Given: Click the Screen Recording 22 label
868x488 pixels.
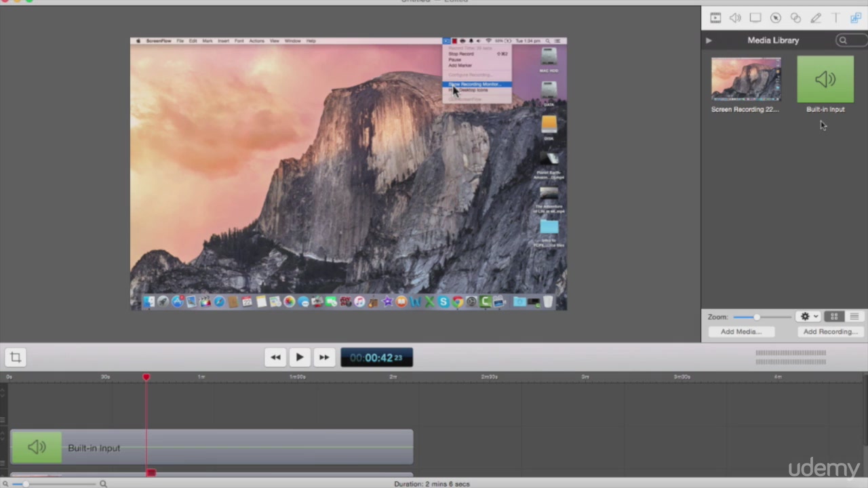Looking at the screenshot, I should [745, 109].
